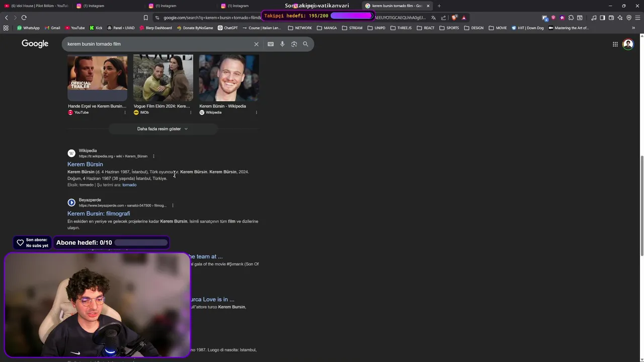Image resolution: width=644 pixels, height=362 pixels.
Task: Show hidden bookmarks with the overflow chevron
Action: [x=633, y=28]
